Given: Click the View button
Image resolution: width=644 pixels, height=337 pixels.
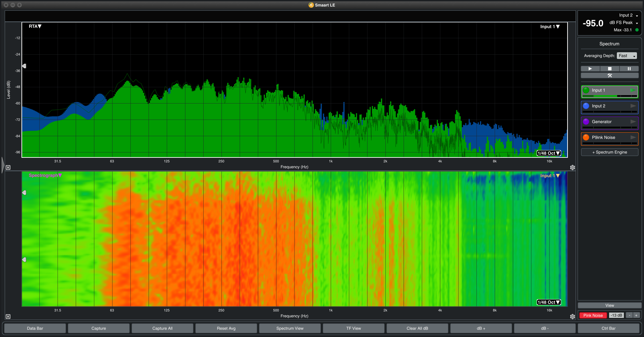Looking at the screenshot, I should pos(610,306).
